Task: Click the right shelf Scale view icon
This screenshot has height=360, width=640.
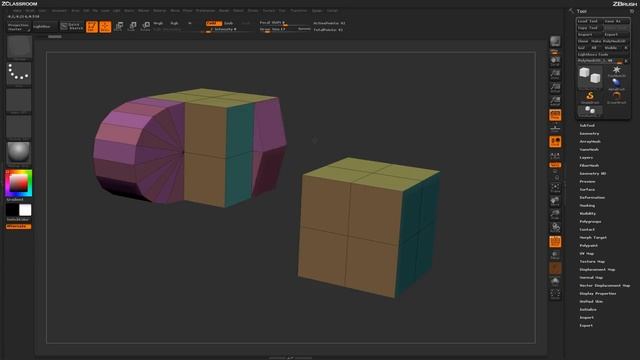Action: pos(555,214)
